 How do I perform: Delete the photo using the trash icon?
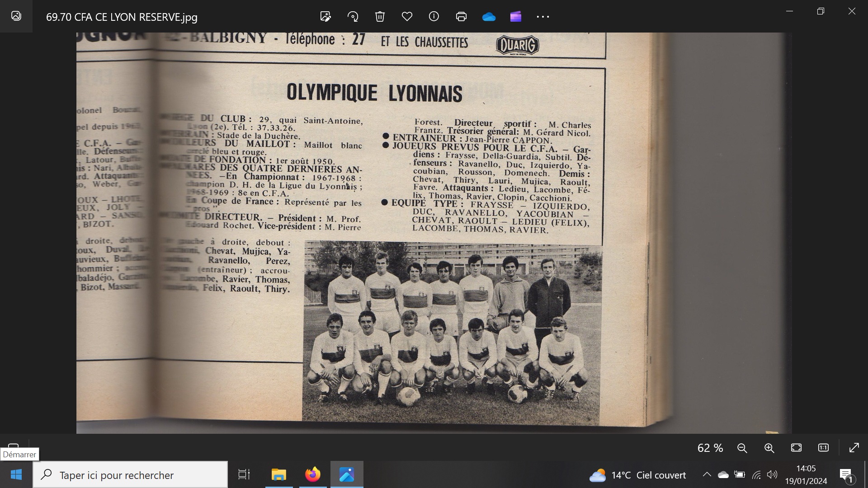point(380,17)
